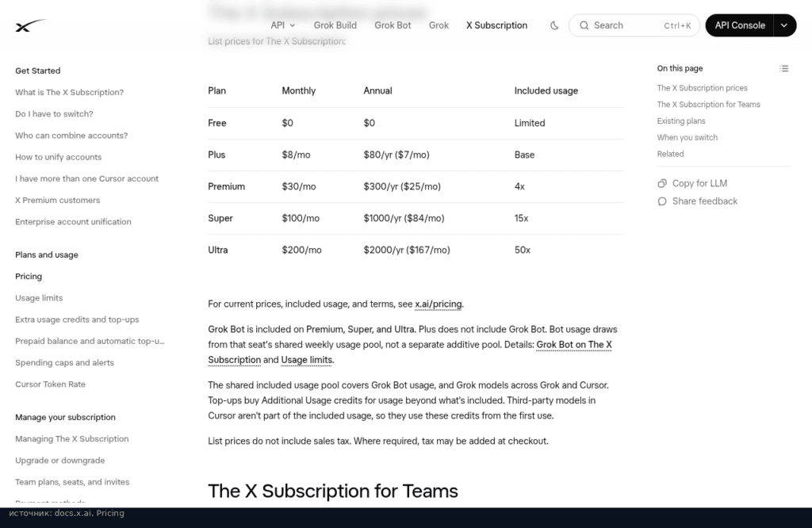Focus the Search field
This screenshot has height=528, width=812.
634,25
